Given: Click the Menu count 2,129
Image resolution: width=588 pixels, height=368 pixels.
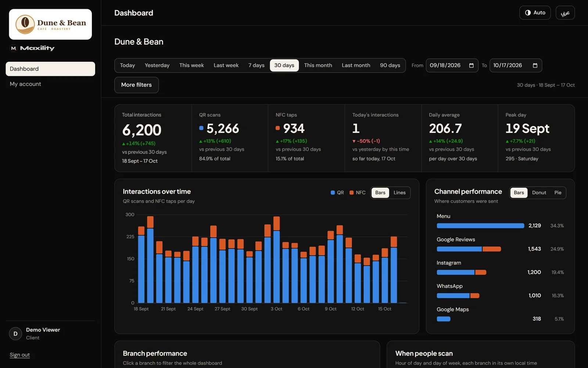Looking at the screenshot, I should [535, 226].
